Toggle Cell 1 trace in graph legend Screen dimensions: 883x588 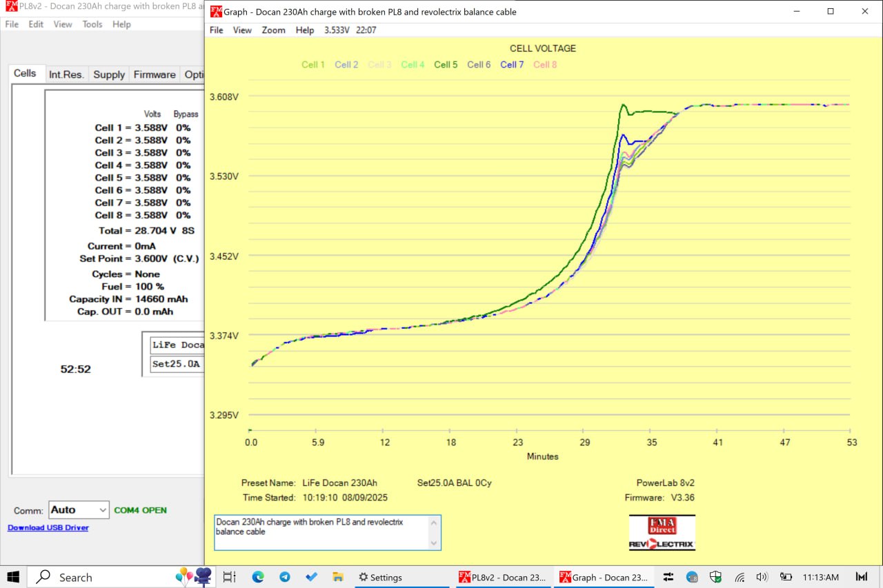click(313, 65)
